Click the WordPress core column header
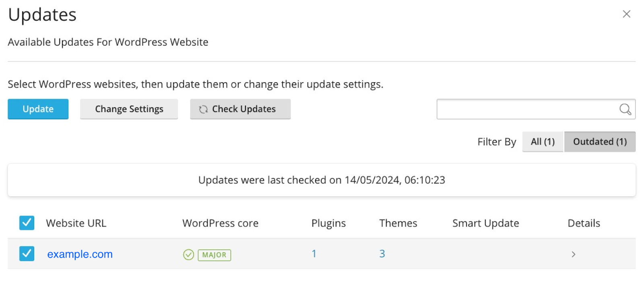 (220, 223)
